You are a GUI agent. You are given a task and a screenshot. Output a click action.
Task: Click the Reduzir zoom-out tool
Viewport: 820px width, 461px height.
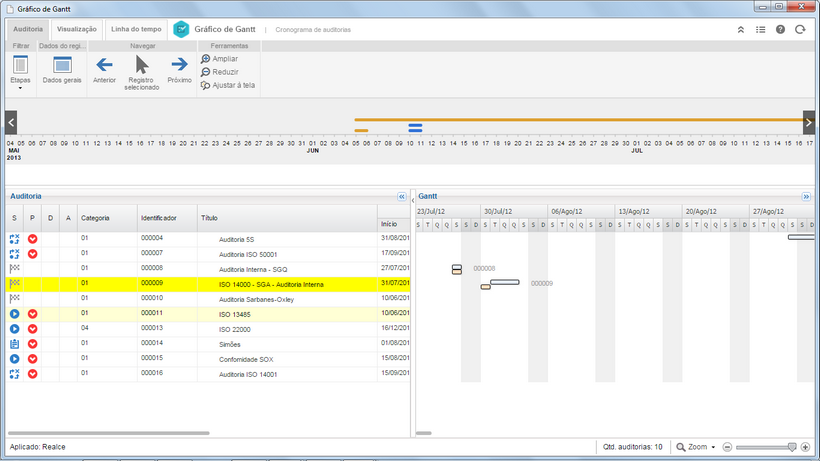click(x=220, y=72)
